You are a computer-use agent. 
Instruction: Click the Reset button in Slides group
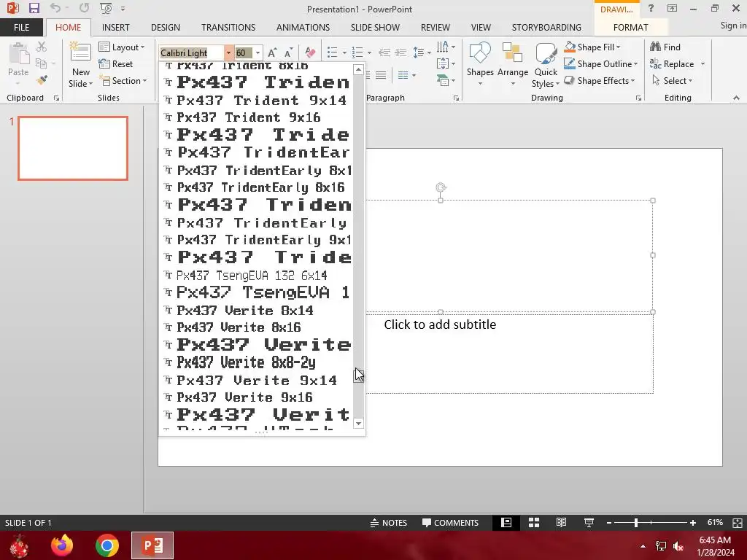[x=116, y=64]
